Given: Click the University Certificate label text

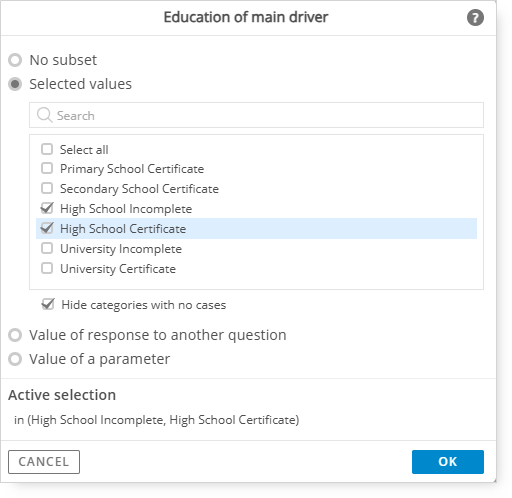Looking at the screenshot, I should [x=118, y=269].
